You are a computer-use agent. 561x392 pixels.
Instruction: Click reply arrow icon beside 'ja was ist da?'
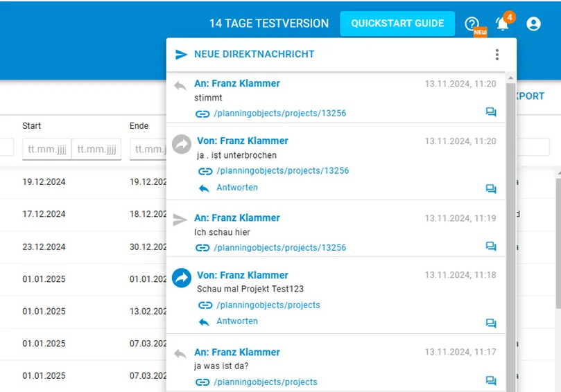(x=180, y=354)
